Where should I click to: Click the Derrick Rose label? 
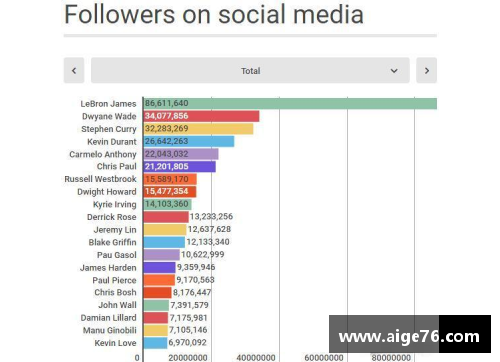[x=112, y=217]
